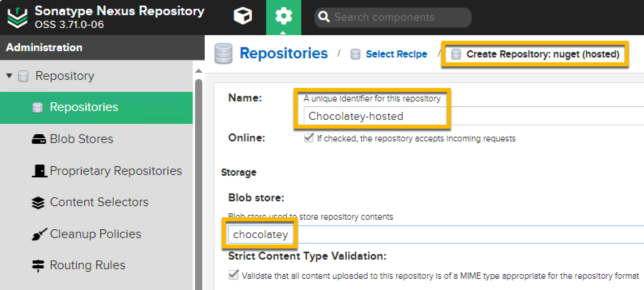Image resolution: width=644 pixels, height=290 pixels.
Task: Click Create Repository: nuget (hosted) breadcrumb
Action: 543,54
